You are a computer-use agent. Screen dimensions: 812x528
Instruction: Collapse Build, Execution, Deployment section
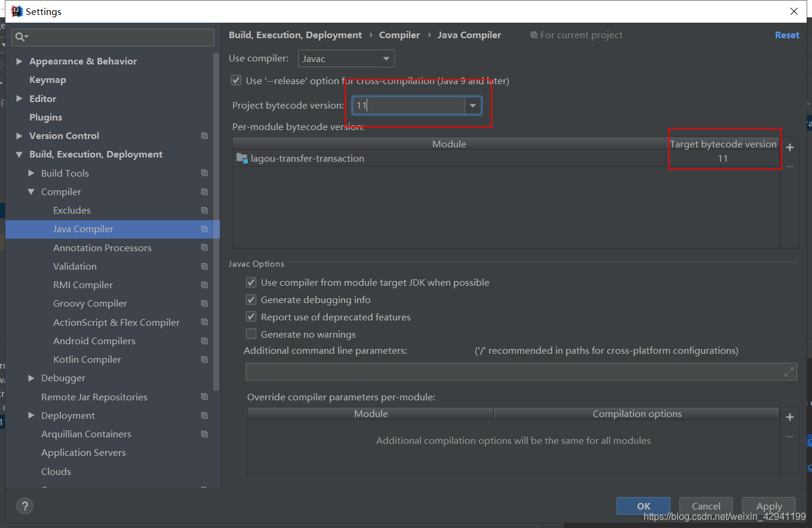point(19,155)
